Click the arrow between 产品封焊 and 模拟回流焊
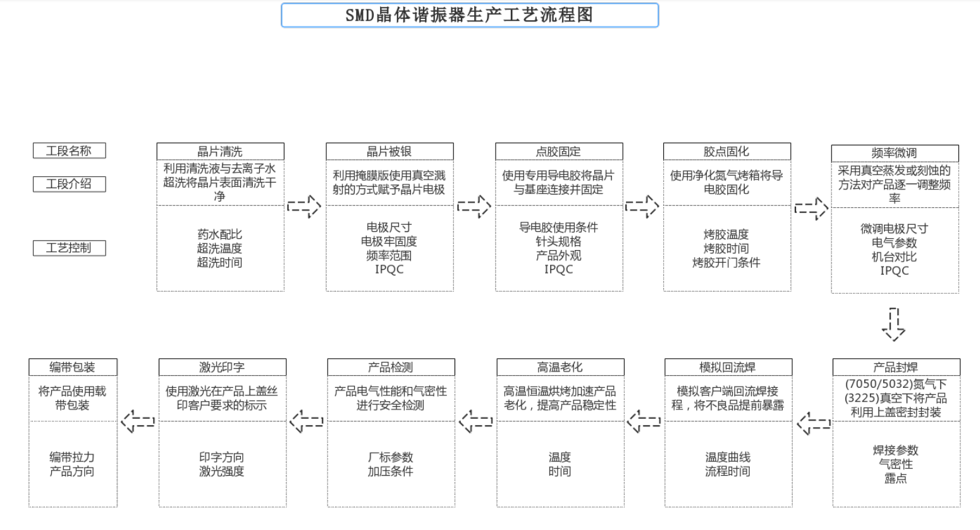Image resolution: width=980 pixels, height=530 pixels. [x=812, y=422]
